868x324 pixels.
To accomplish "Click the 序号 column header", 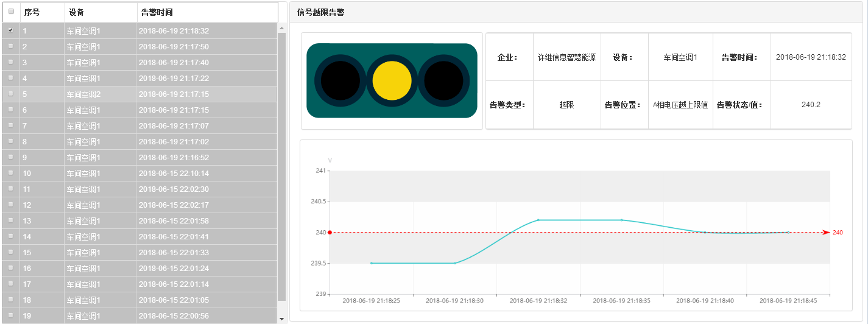I will point(32,12).
